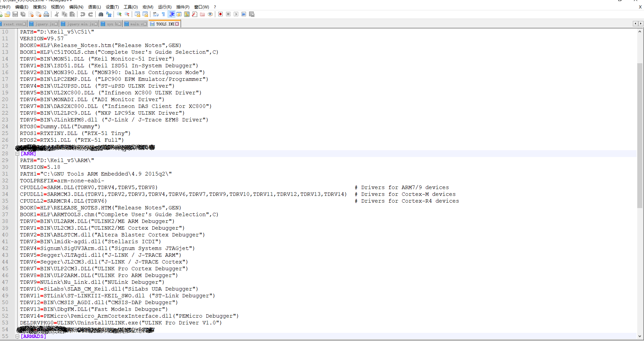Image resolution: width=644 pixels, height=341 pixels.
Task: Copy selection with toolbar icon
Action: [x=65, y=14]
